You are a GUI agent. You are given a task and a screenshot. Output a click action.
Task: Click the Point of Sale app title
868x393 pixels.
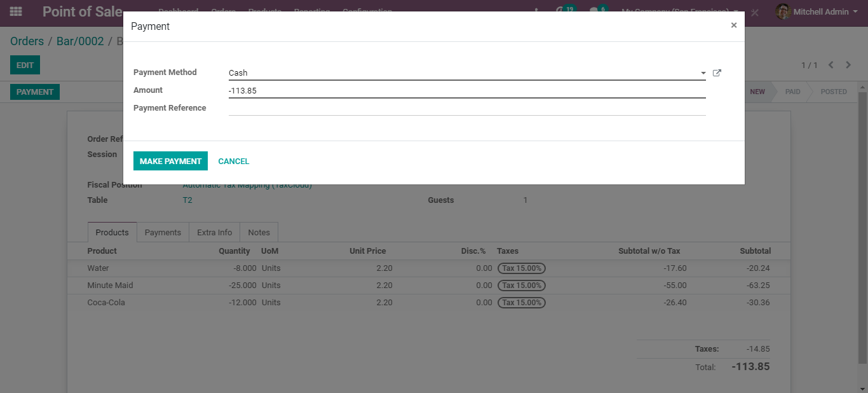82,11
